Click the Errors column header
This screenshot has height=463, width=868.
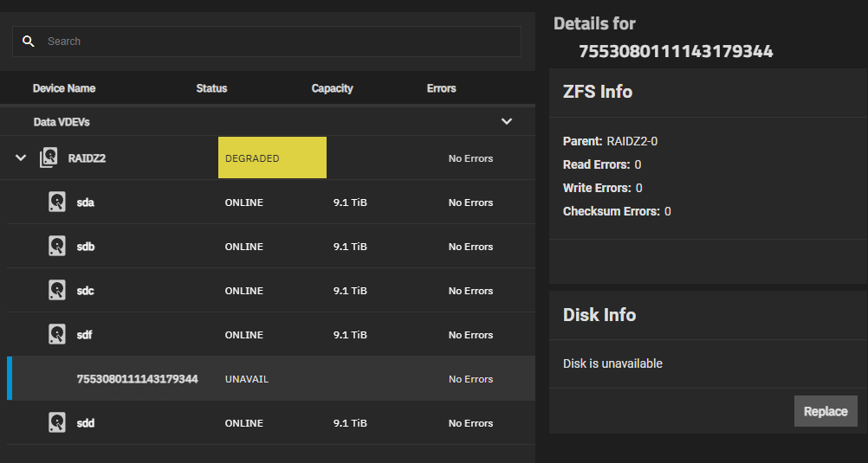441,88
